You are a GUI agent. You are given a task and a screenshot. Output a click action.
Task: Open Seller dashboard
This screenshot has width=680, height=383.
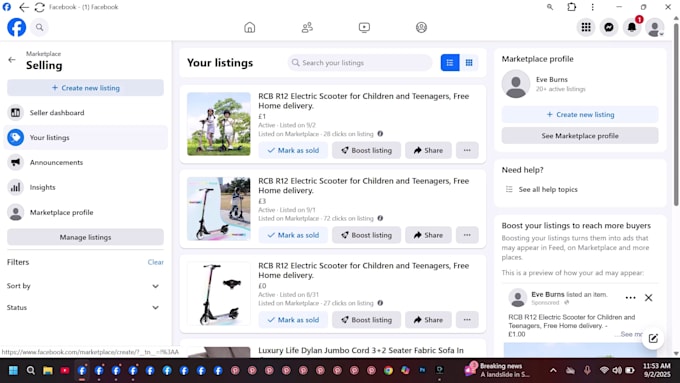[85, 113]
